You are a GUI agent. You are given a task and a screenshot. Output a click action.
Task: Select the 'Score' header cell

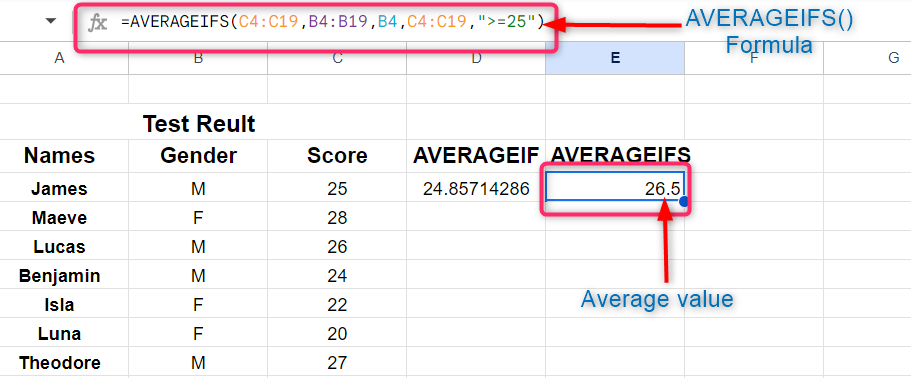(x=337, y=156)
